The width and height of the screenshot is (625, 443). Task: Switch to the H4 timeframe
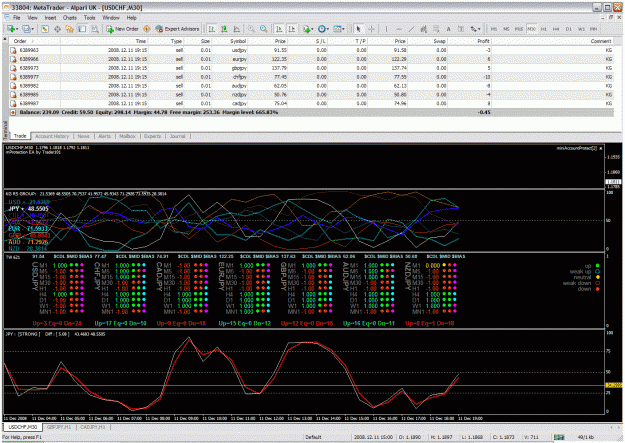click(556, 29)
